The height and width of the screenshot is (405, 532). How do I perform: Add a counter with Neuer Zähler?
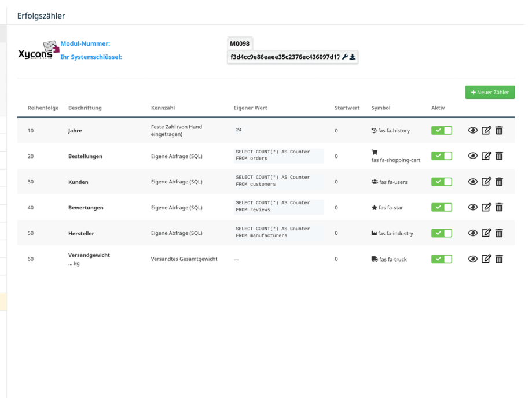490,92
